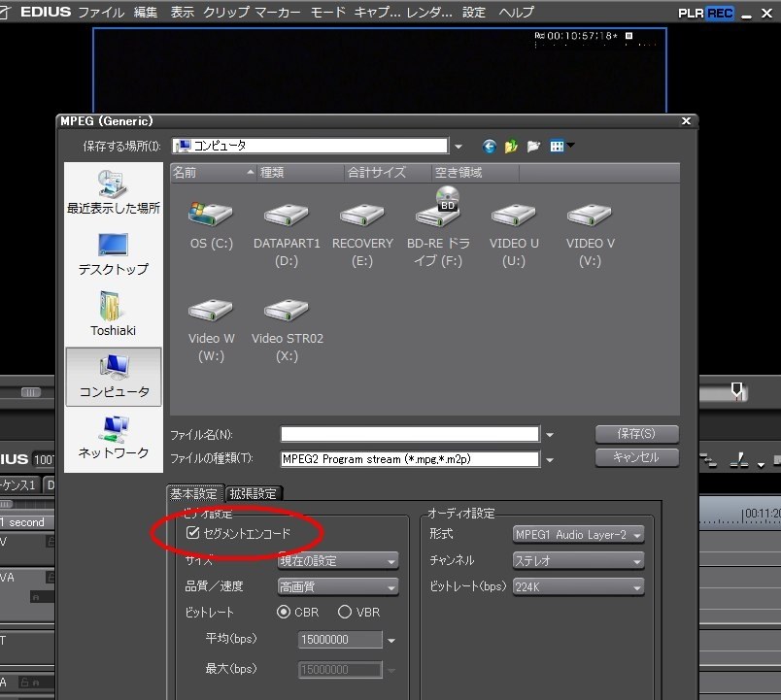Open the Video W (W:) drive

point(211,329)
